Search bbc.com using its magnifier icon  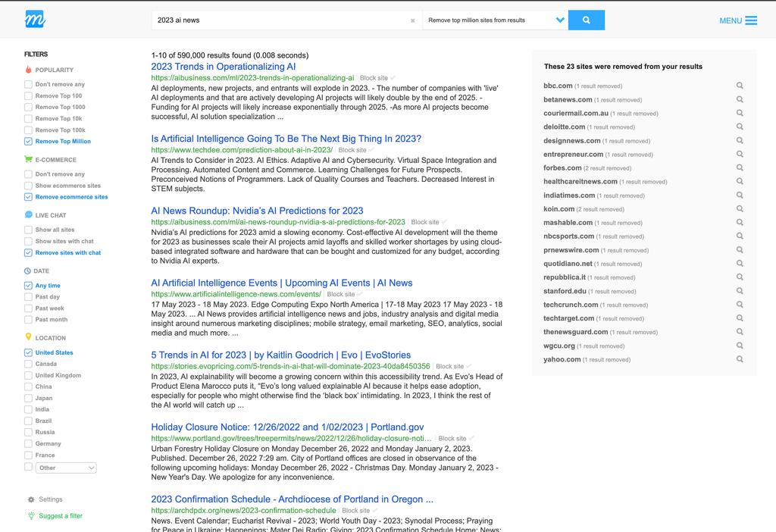pyautogui.click(x=740, y=86)
